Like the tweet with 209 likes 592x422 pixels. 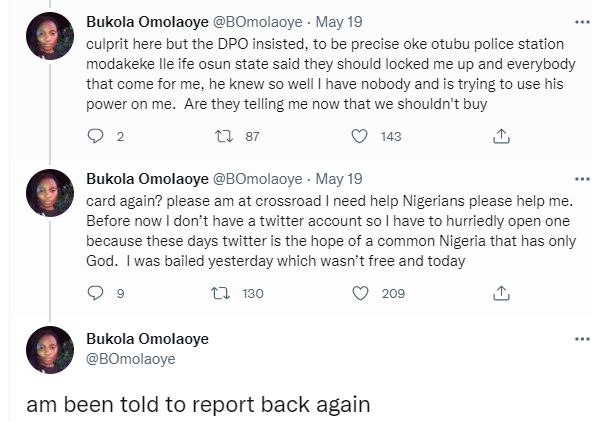point(360,293)
